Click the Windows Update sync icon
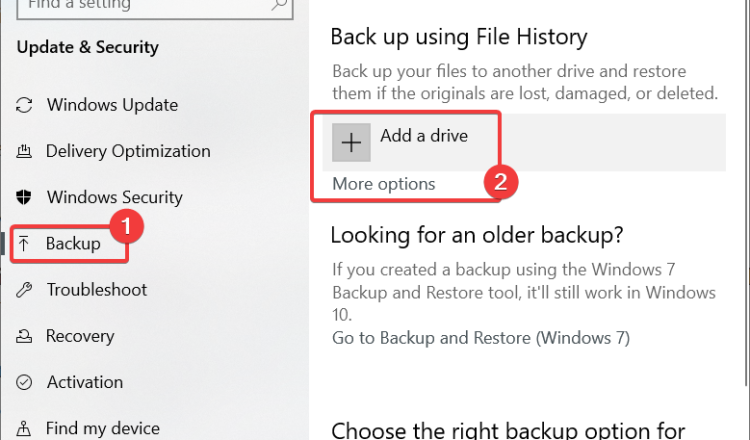The image size is (750, 440). pos(25,105)
